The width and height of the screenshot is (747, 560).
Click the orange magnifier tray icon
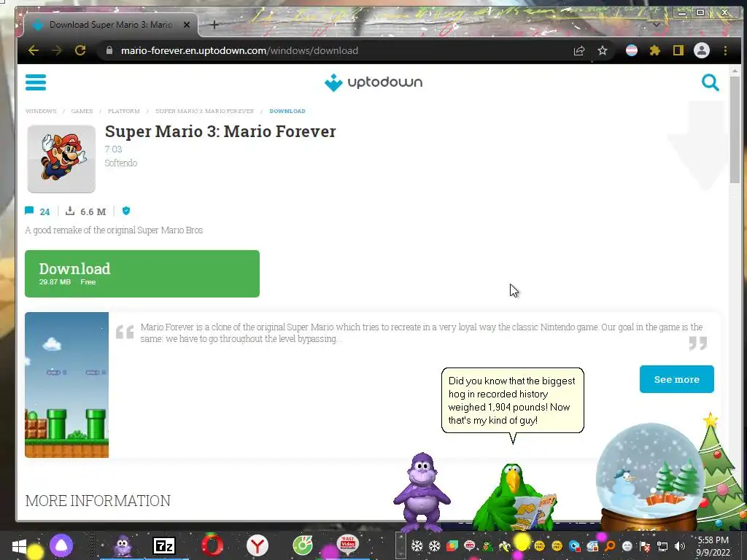pos(610,545)
